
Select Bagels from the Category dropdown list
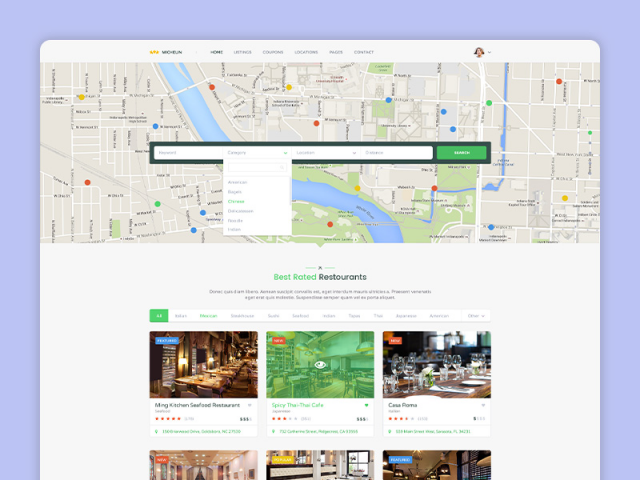click(x=235, y=192)
